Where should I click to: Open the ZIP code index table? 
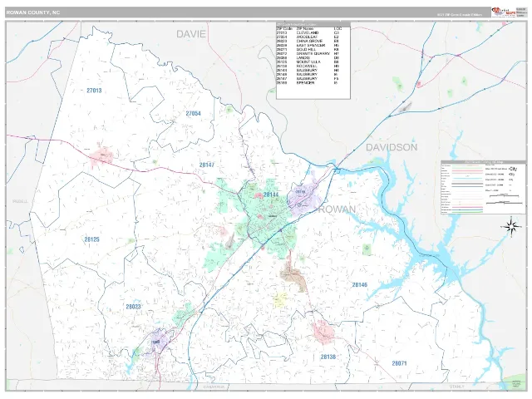313,61
